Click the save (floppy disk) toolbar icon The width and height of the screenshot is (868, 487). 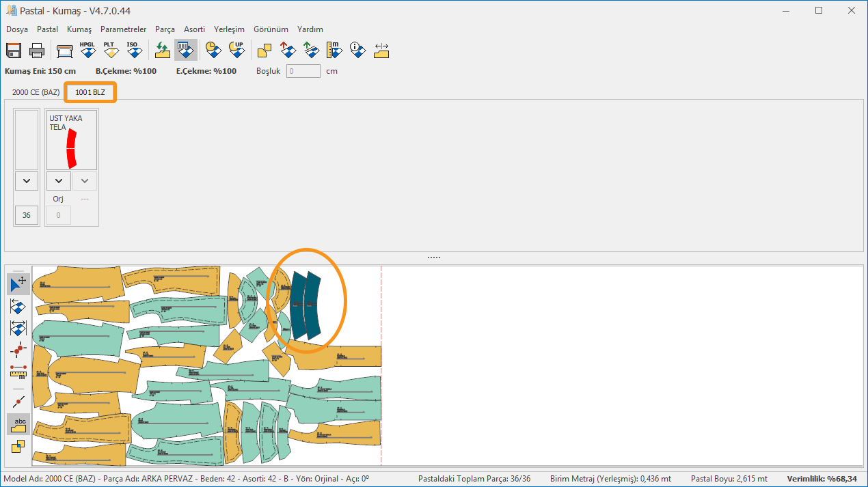tap(14, 51)
